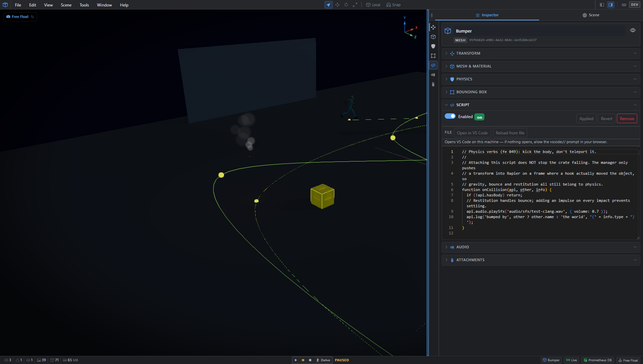Jump to script via code sidebar icon
The width and height of the screenshot is (643, 364).
point(433,65)
